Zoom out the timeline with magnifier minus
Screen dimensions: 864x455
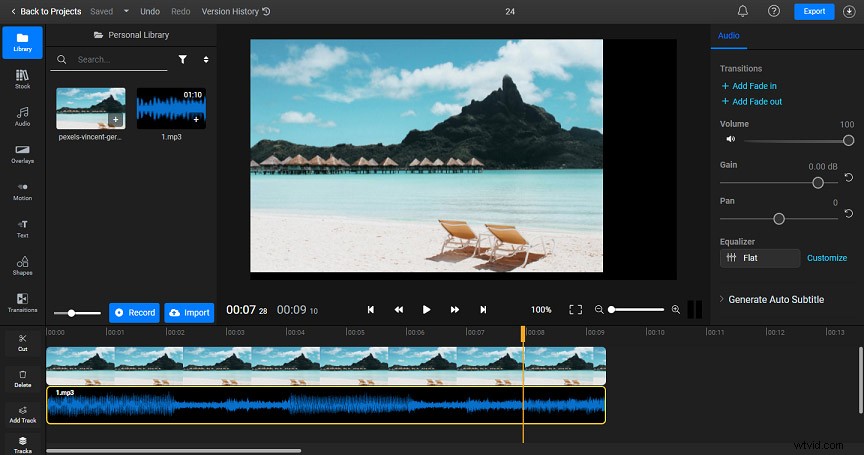tap(599, 310)
